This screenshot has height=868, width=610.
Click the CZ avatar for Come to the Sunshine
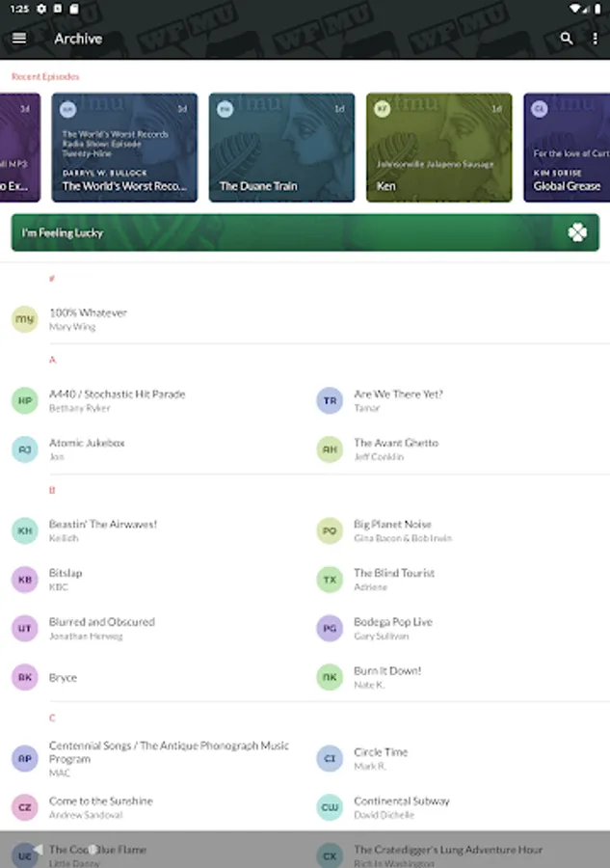point(25,807)
